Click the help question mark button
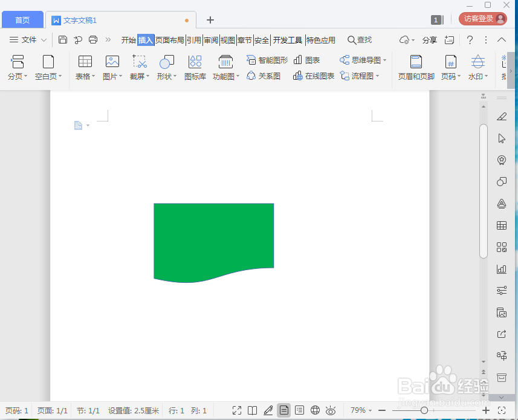This screenshot has height=420, width=518. point(470,40)
